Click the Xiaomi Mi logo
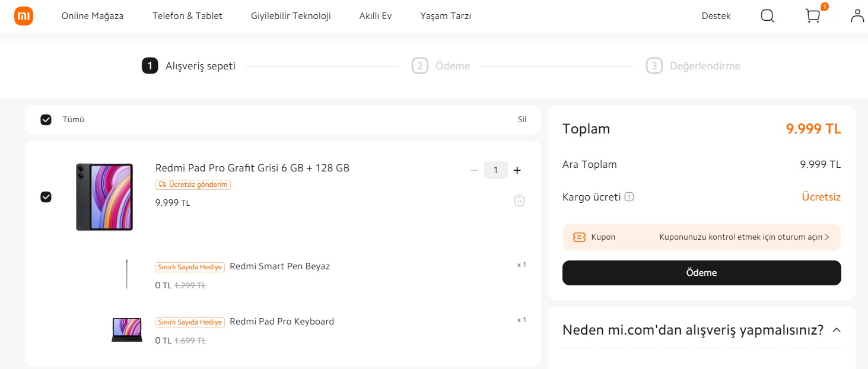868x369 pixels. point(24,16)
